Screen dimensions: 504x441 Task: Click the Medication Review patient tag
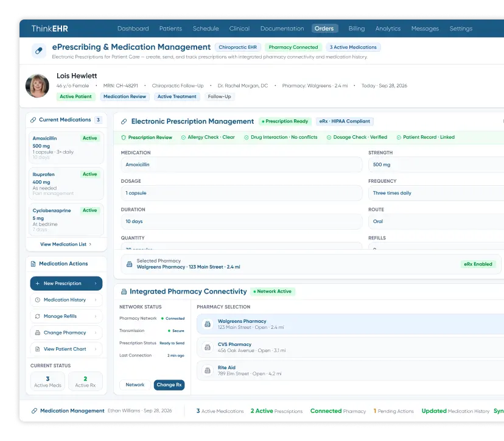(x=125, y=96)
